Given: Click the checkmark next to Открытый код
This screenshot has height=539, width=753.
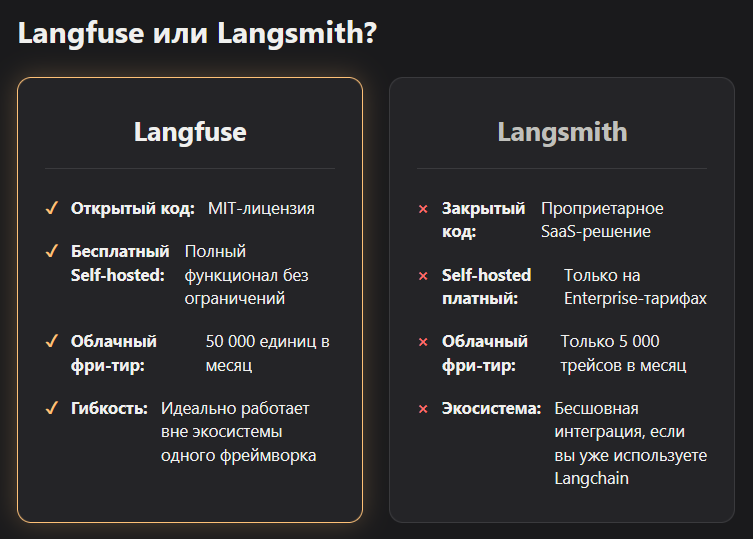Looking at the screenshot, I should coord(52,208).
